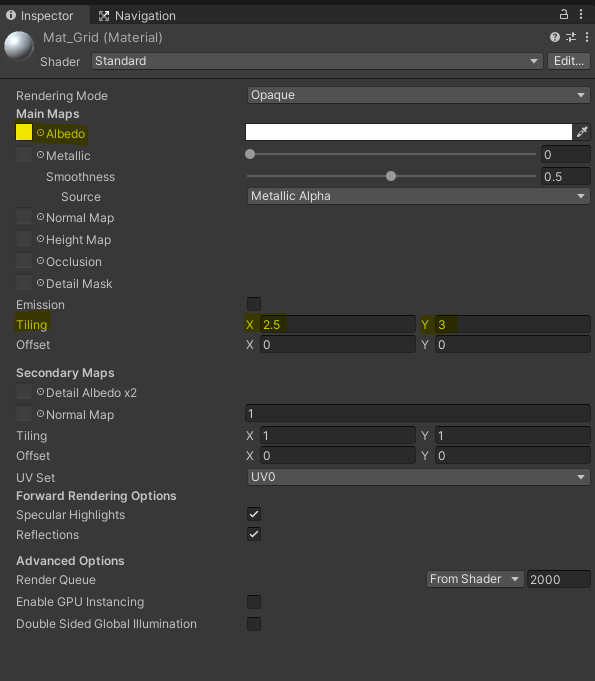This screenshot has width=595, height=681.
Task: Open the Smoothness Source Metallic Alpha dropdown
Action: tap(418, 196)
